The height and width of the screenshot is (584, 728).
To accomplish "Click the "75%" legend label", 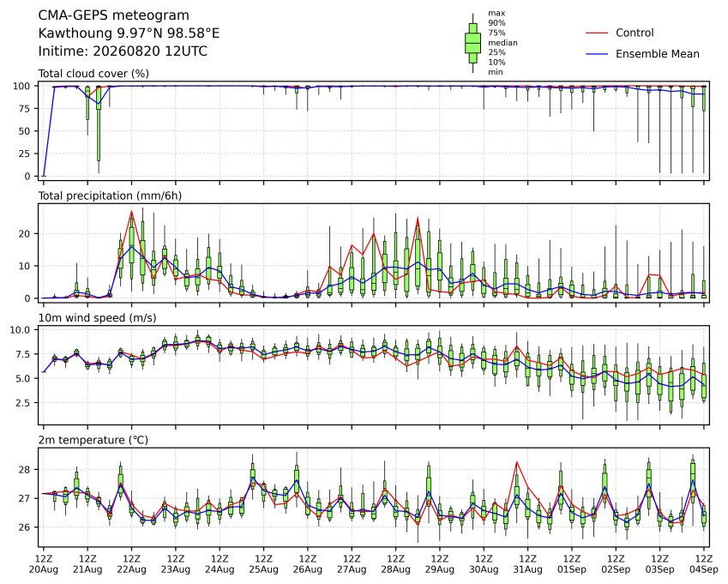I will click(496, 33).
